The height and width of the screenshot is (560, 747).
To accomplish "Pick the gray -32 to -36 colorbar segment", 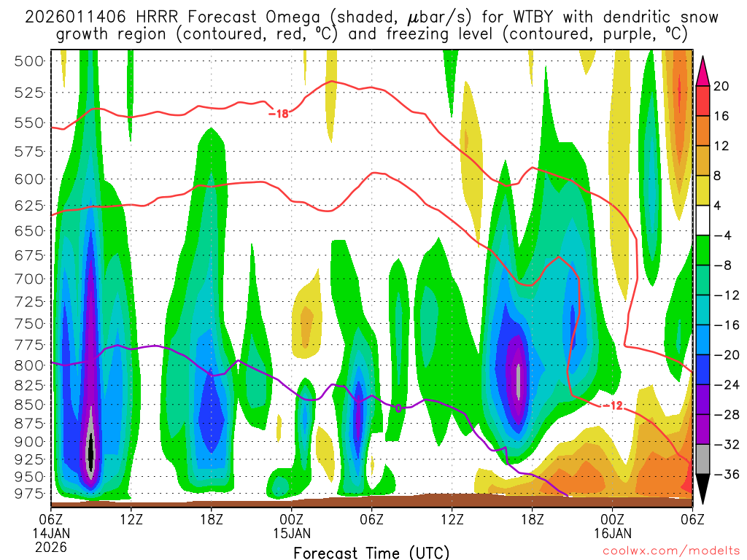I will pyautogui.click(x=703, y=459).
